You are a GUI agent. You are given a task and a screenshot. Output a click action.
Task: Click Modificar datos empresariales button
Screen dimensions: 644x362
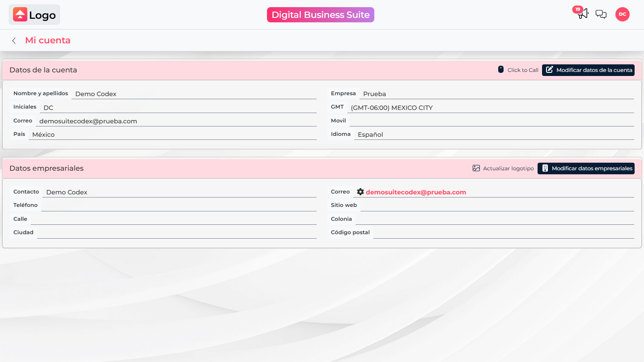[x=586, y=168]
